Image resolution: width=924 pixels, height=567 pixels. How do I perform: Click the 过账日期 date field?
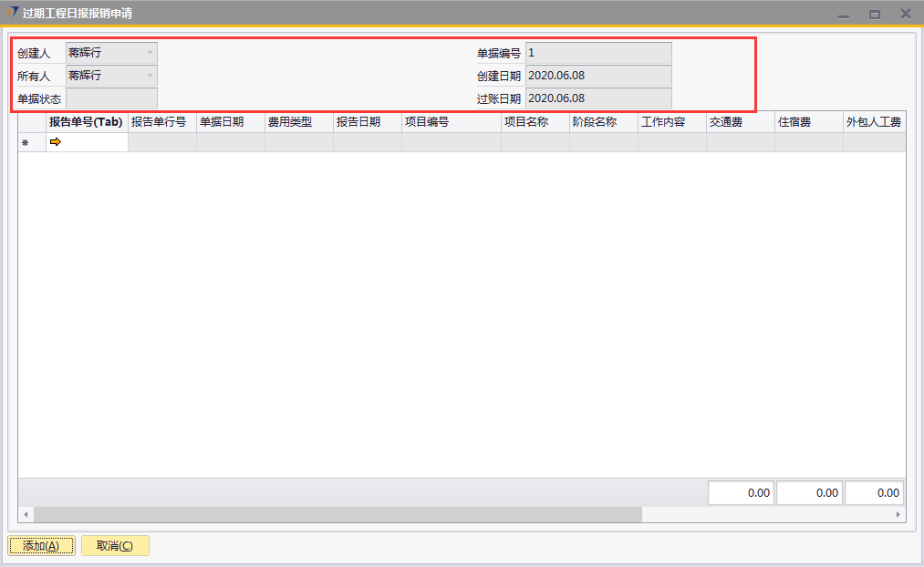[598, 98]
